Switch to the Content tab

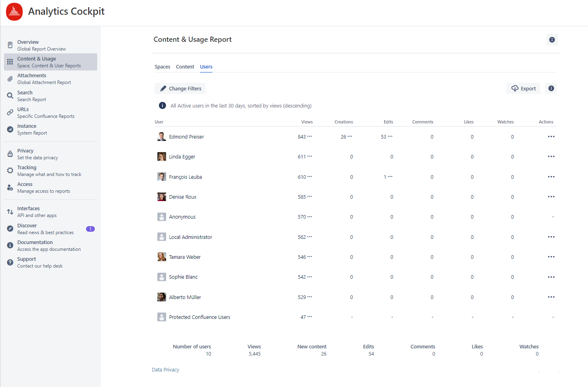[x=185, y=67]
